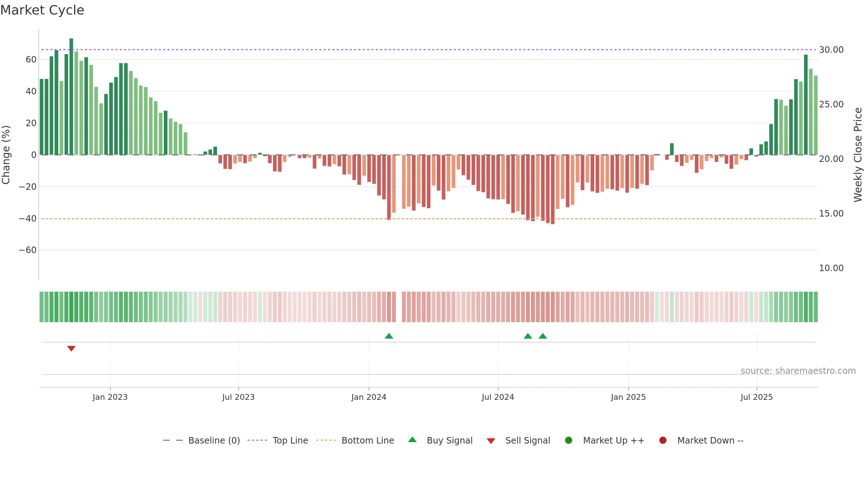Viewport: 868px width, 488px height.
Task: Click the 10.00 price axis label
Action: click(831, 268)
